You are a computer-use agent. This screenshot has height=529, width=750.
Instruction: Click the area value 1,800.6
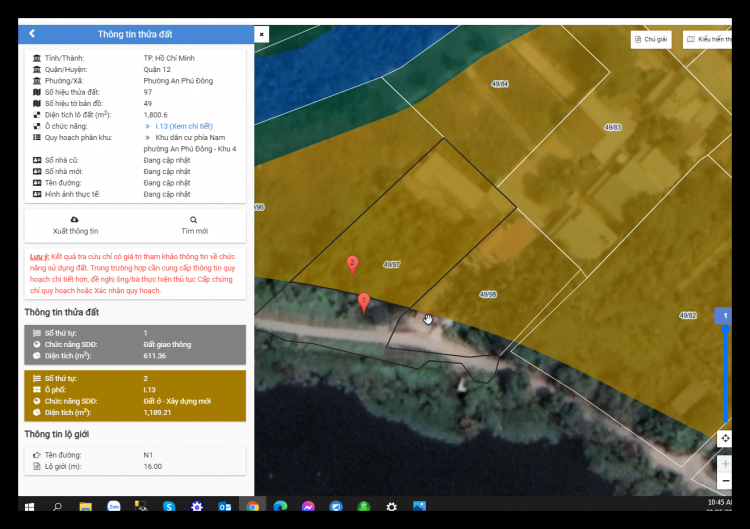click(155, 115)
